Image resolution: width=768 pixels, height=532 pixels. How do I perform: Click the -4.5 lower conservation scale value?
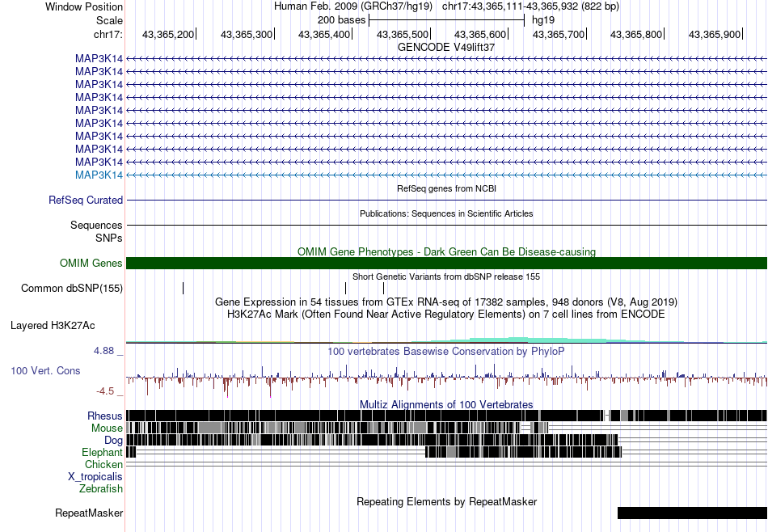point(105,391)
